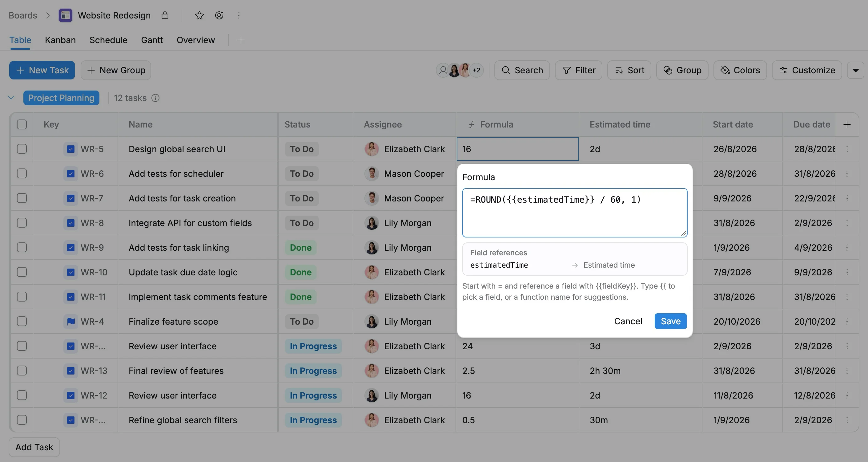This screenshot has height=462, width=868.
Task: Click the unassigned user avatar icon
Action: (443, 70)
